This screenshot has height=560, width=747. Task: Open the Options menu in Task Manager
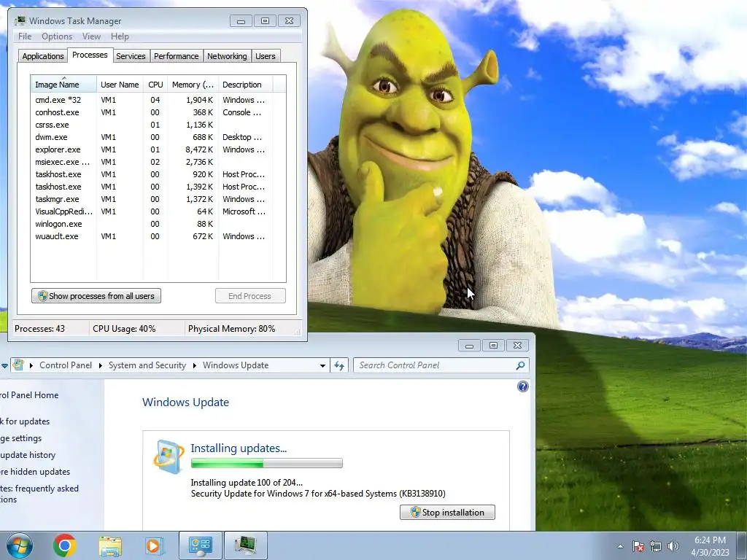coord(57,36)
